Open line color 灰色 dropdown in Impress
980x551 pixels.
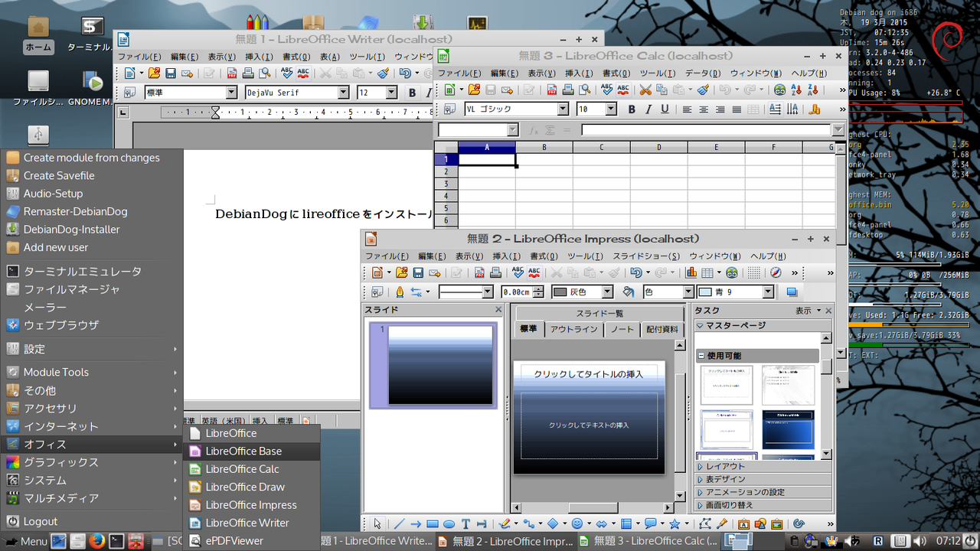point(607,292)
